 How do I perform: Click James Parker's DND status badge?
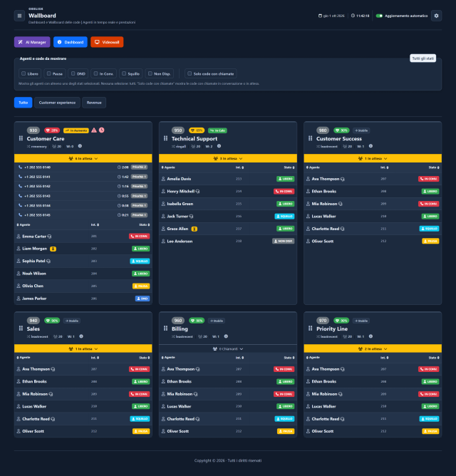tap(142, 299)
